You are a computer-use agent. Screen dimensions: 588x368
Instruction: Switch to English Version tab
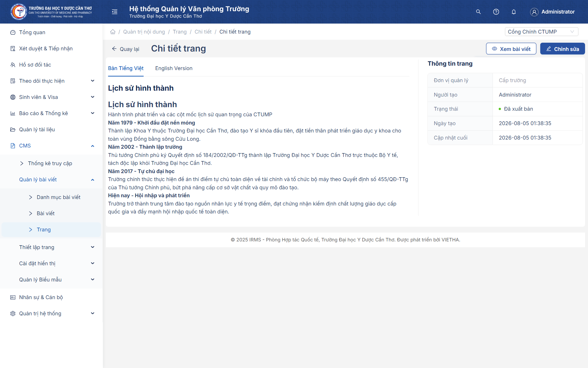pyautogui.click(x=174, y=68)
